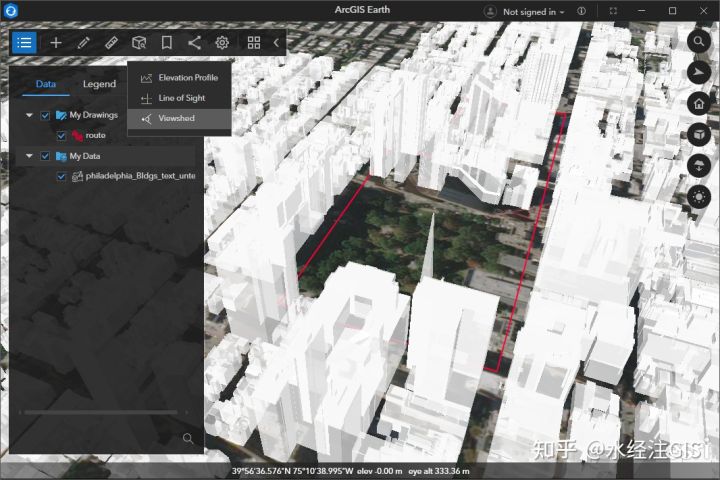Image resolution: width=720 pixels, height=480 pixels.
Task: Go to the Home view
Action: (699, 103)
